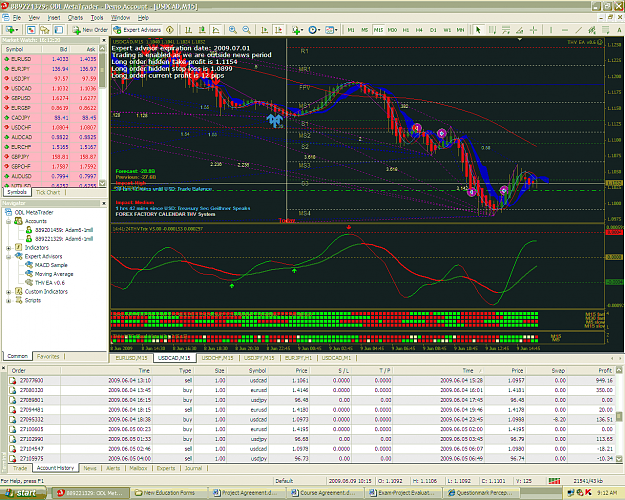
Task: Toggle Chart Shift icon
Action: (278, 30)
